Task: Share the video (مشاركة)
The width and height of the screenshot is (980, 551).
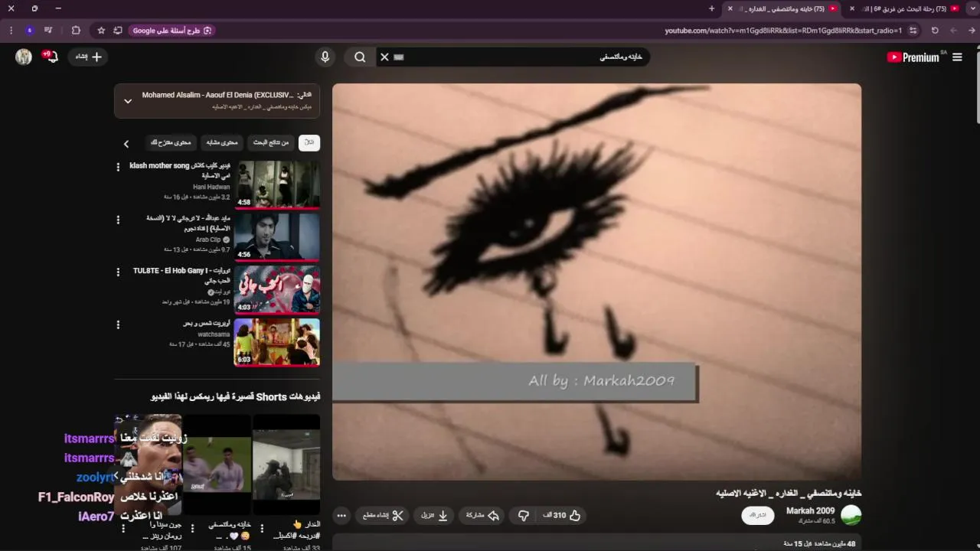Action: coord(482,515)
